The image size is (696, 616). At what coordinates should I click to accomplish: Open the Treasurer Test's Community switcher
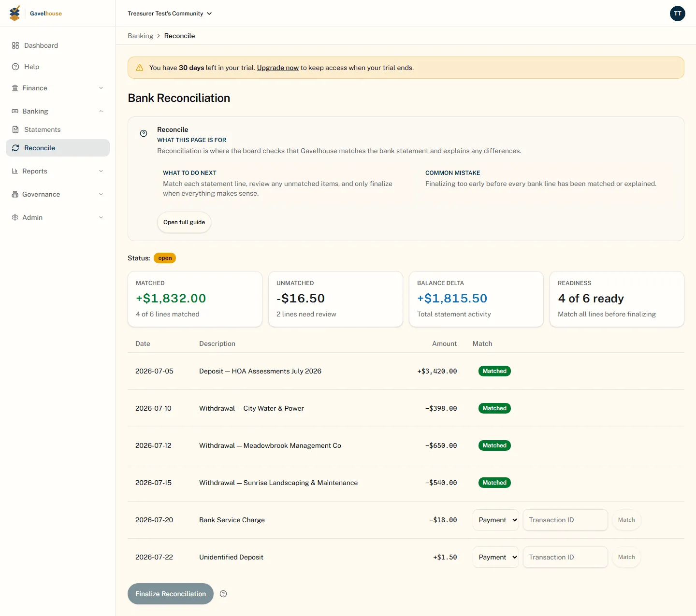coord(170,14)
